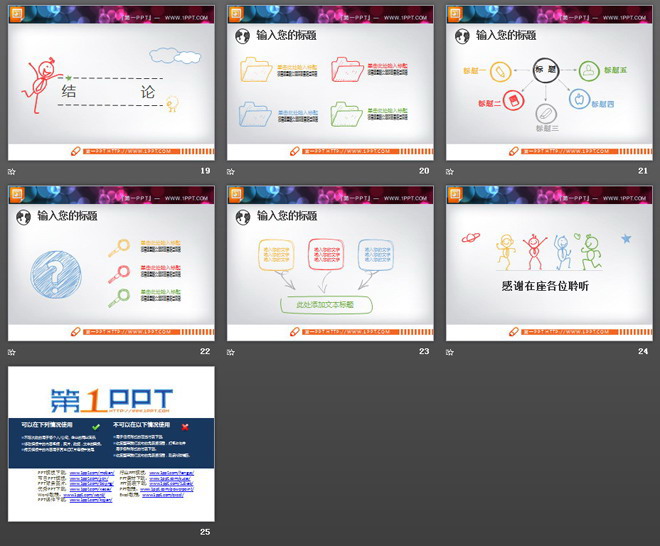Click the red speech box in slide 23
Screen dimensions: 660x546
point(326,254)
